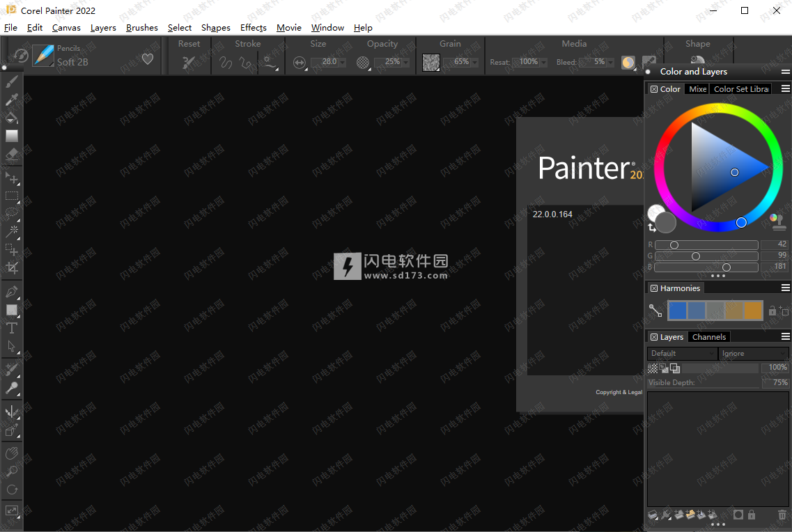
Task: Open the Shapes menu
Action: click(216, 28)
